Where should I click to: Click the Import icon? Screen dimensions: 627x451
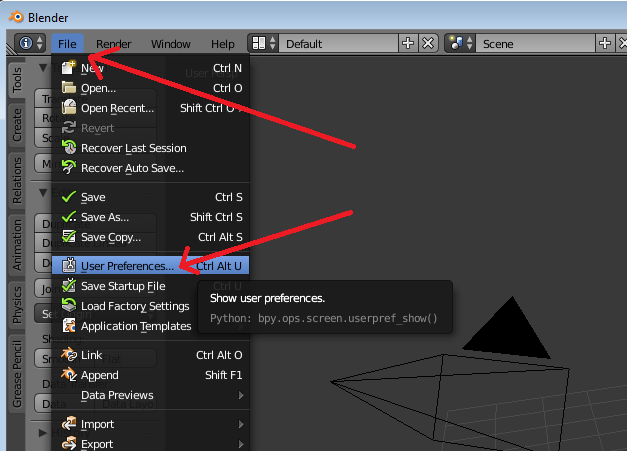[x=69, y=423]
